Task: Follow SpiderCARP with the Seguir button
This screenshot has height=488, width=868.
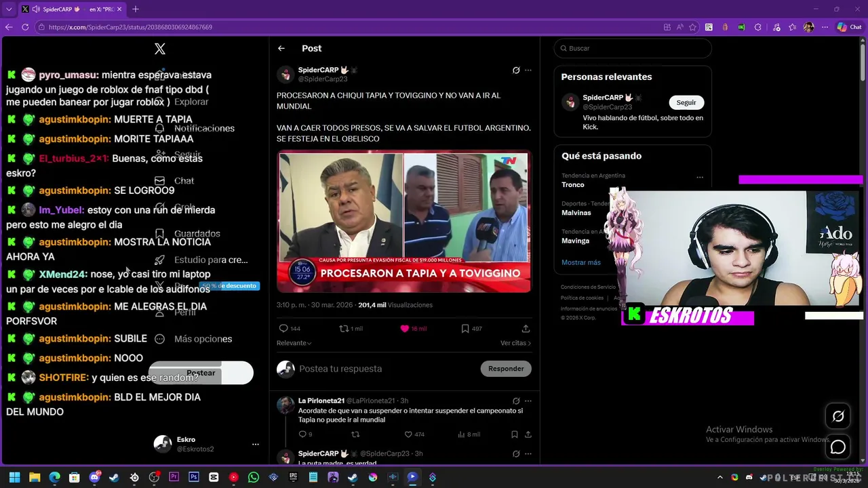Action: coord(686,103)
